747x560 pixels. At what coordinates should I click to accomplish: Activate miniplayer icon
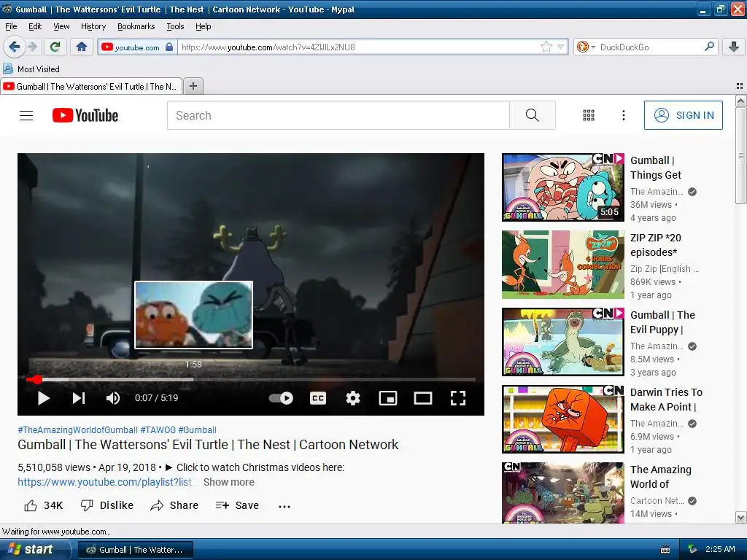pos(388,398)
